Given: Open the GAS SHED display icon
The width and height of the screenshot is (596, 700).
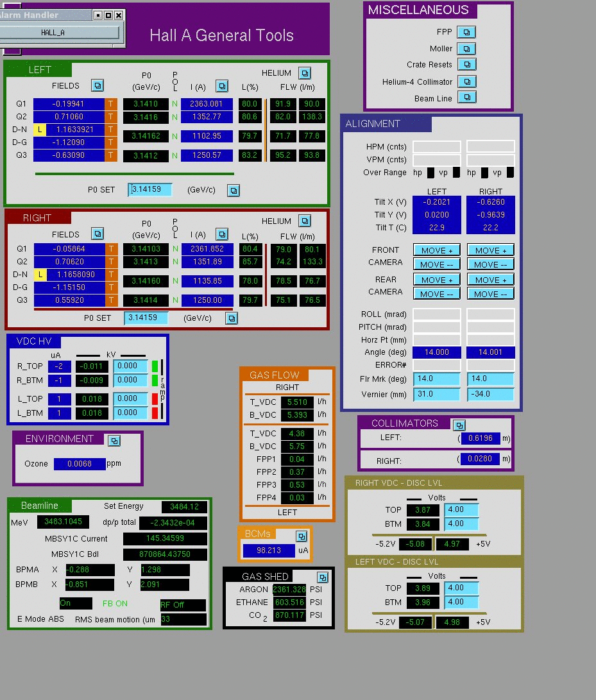Looking at the screenshot, I should (x=322, y=577).
